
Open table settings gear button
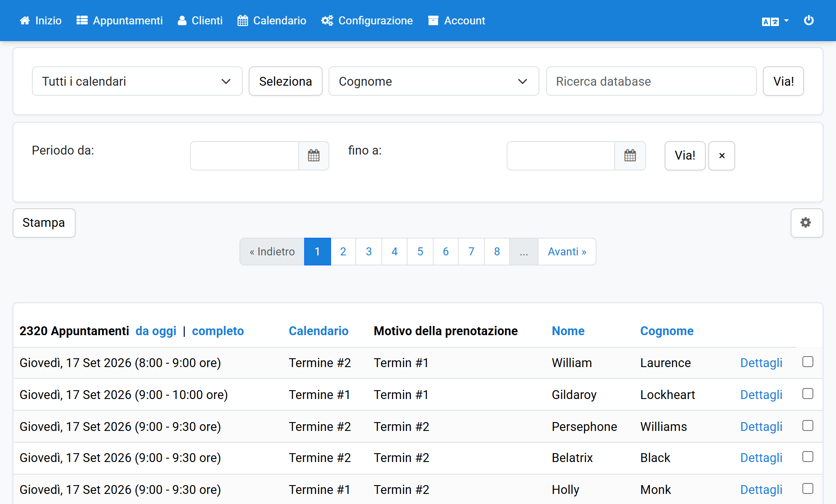tap(807, 223)
